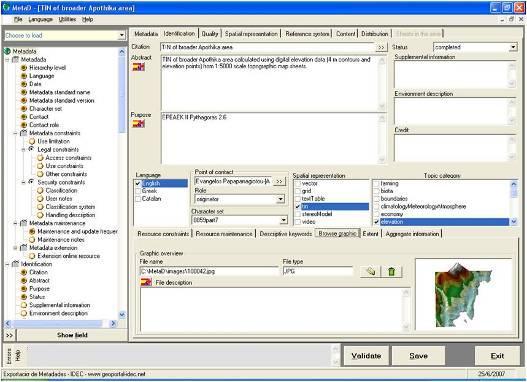
Task: Browse for a graphic file icon
Action: click(370, 271)
